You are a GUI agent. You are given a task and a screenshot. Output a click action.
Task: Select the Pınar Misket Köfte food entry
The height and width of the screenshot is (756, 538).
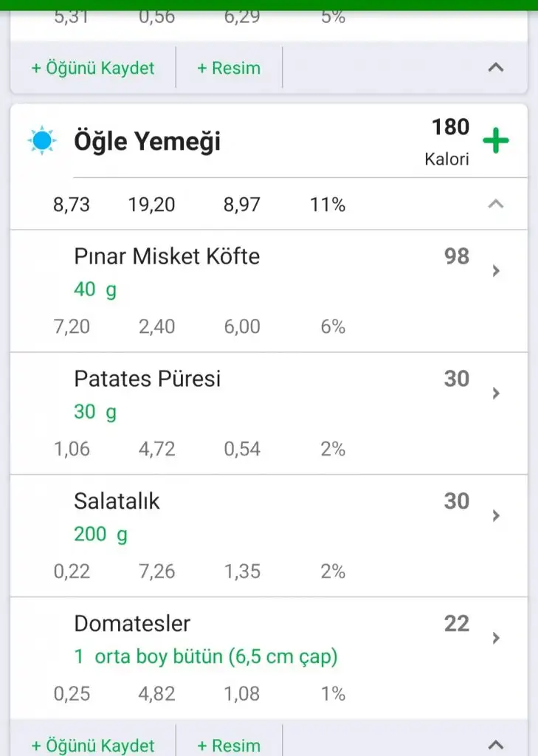167,257
